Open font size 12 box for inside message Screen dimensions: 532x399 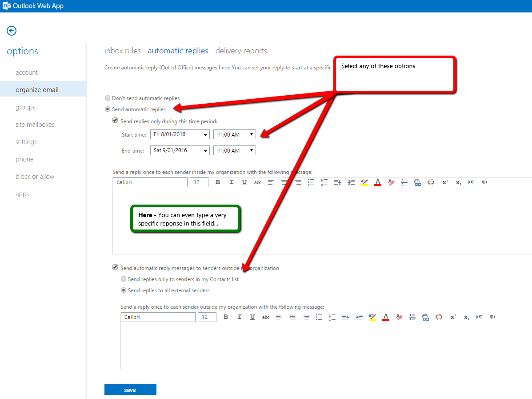pos(199,182)
